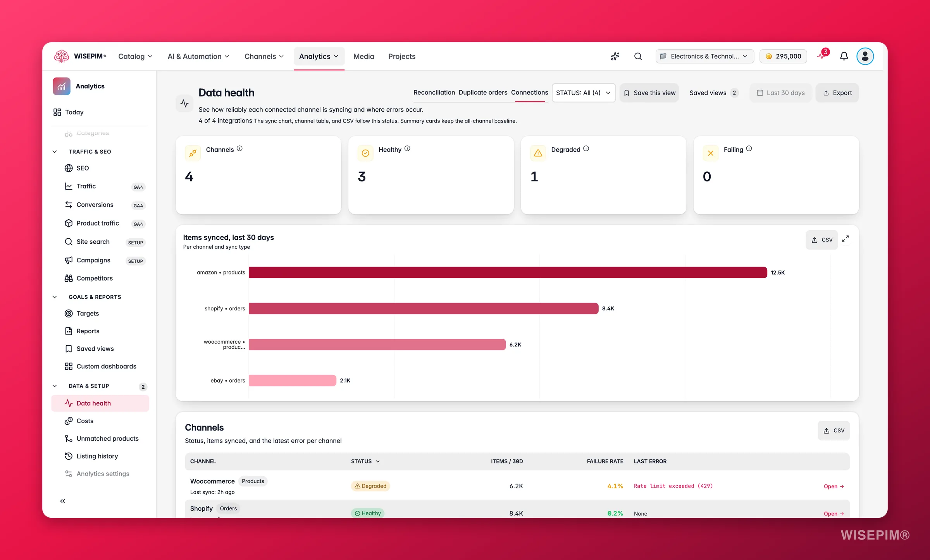
Task: Click Rate limit exceeded (429) error
Action: click(673, 486)
